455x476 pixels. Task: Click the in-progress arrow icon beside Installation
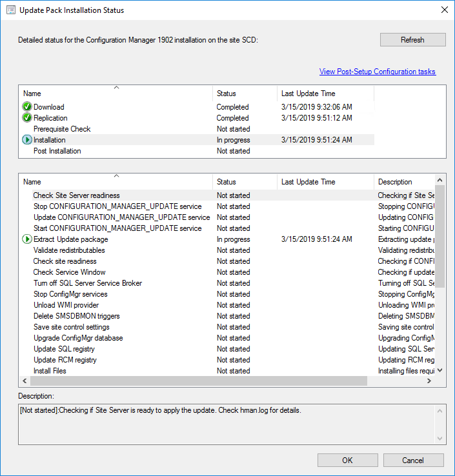click(27, 140)
